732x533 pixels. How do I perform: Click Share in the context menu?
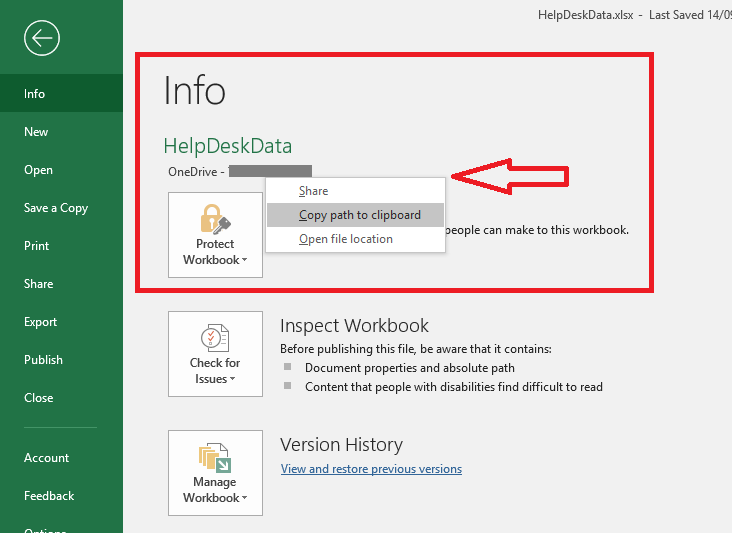pyautogui.click(x=355, y=191)
